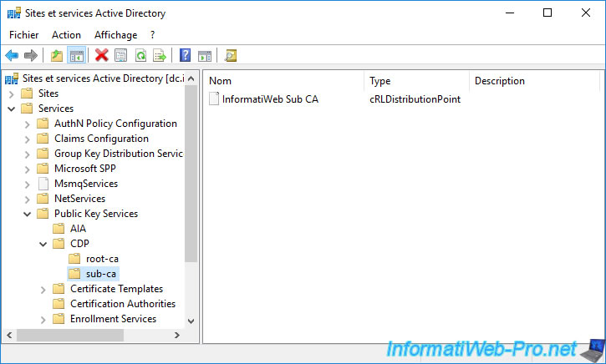Select Sites in the tree
Image resolution: width=606 pixels, height=364 pixels.
48,94
